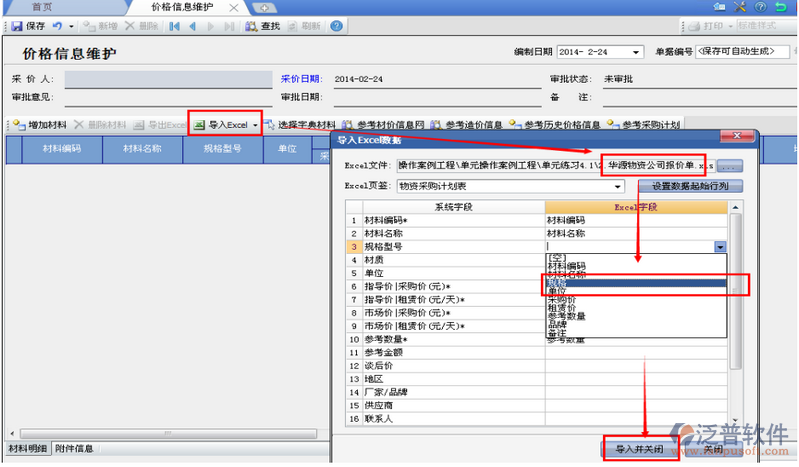This screenshot has width=799, height=467.
Task: Click 增加材料 add material icon
Action: [x=19, y=125]
